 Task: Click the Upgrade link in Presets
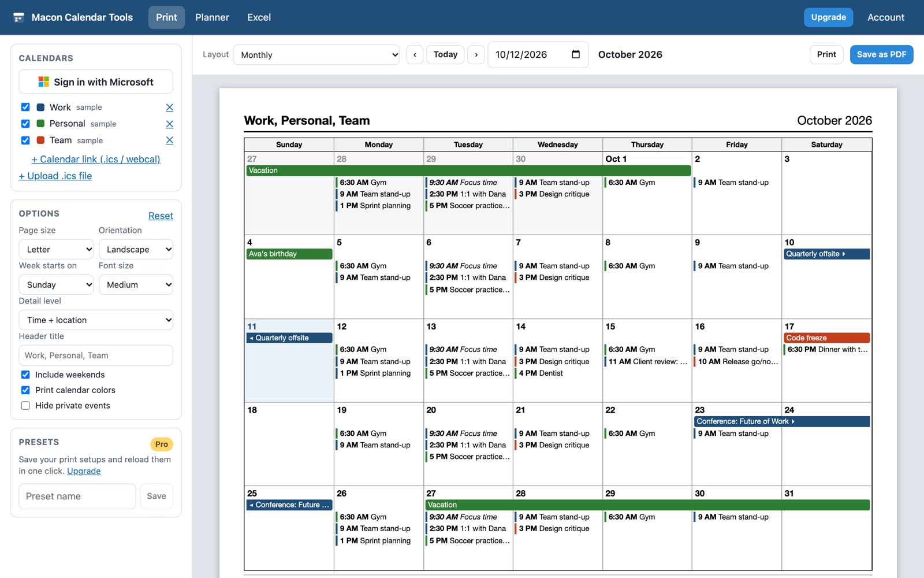coord(84,471)
